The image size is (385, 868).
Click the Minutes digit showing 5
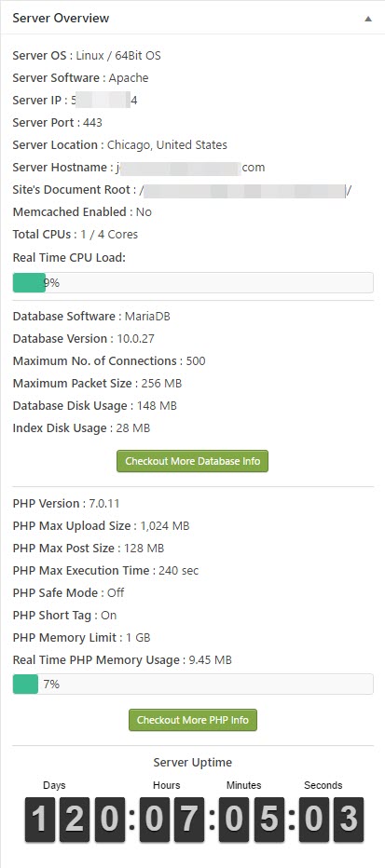click(269, 820)
